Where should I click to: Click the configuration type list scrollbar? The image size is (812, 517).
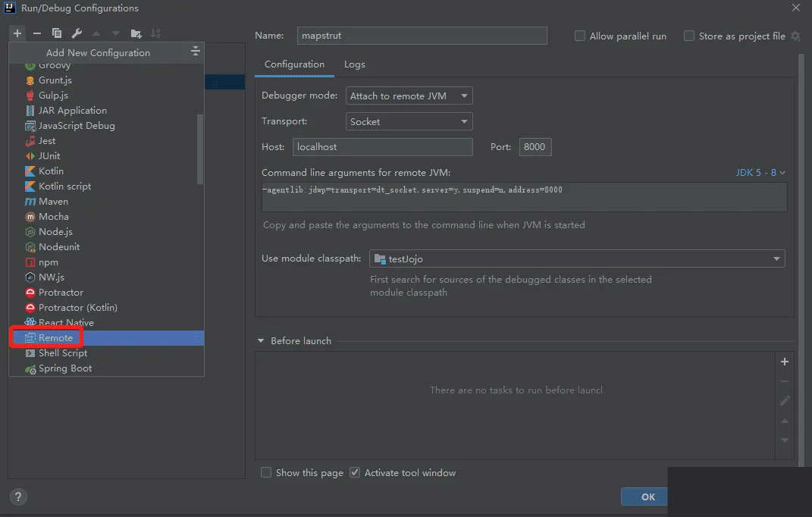point(200,149)
